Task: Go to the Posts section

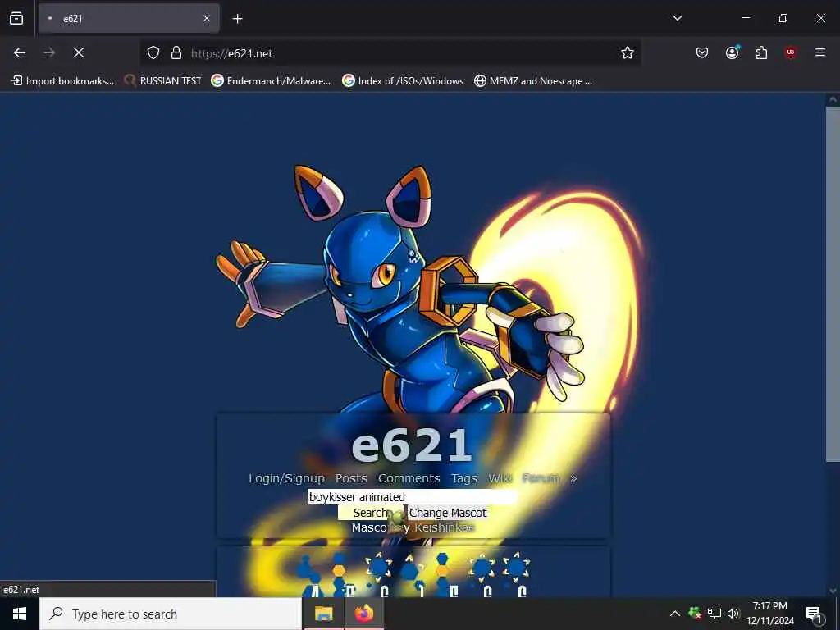Action: tap(351, 478)
